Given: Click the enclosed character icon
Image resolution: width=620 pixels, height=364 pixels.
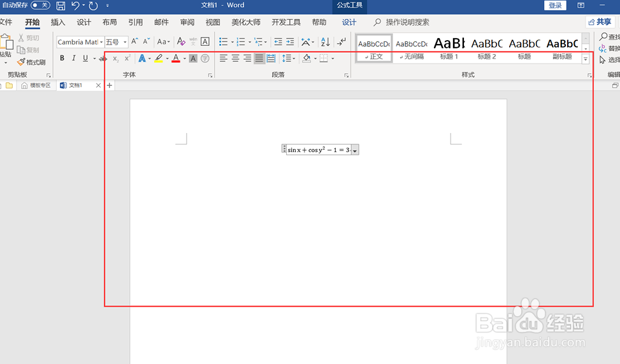Looking at the screenshot, I should (x=205, y=59).
